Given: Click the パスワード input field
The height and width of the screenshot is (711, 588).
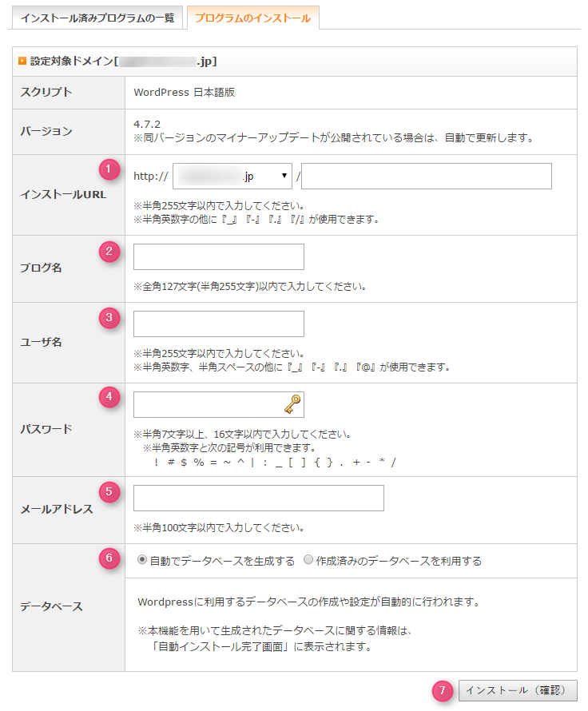Looking at the screenshot, I should coord(219,404).
